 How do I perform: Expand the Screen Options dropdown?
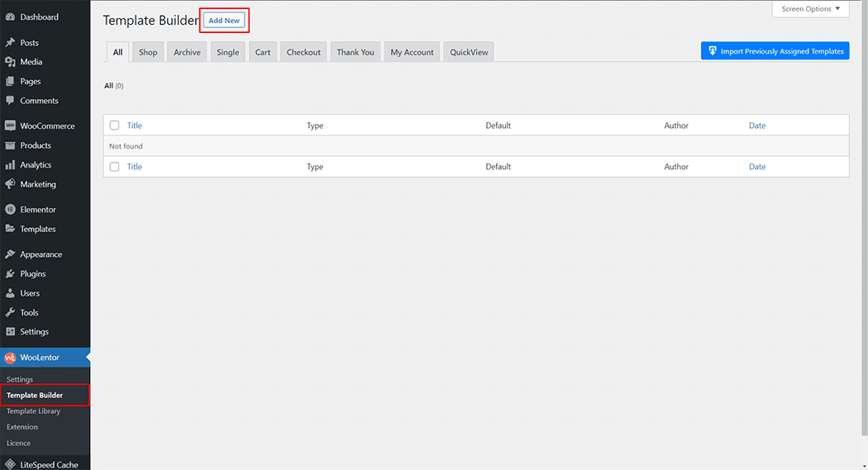(x=810, y=9)
